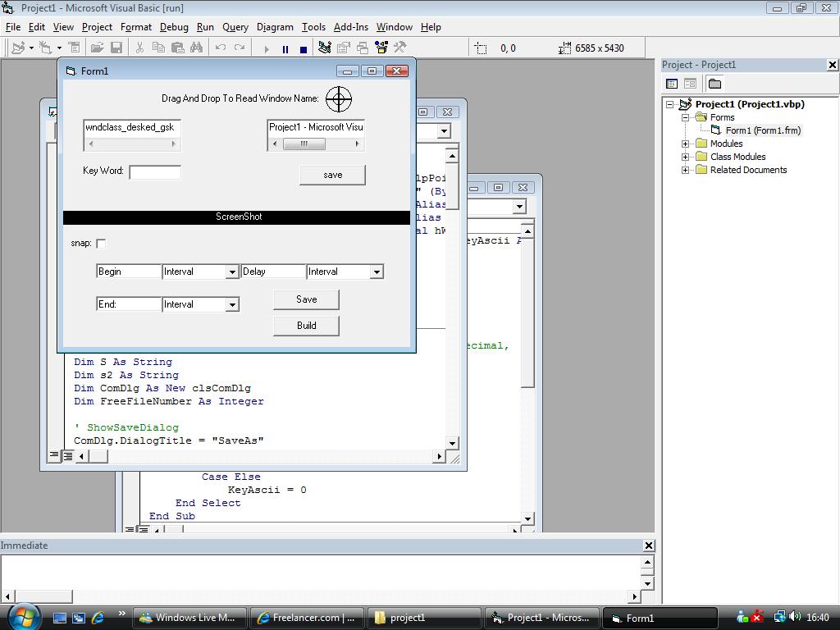Open the Project menu

coord(97,27)
